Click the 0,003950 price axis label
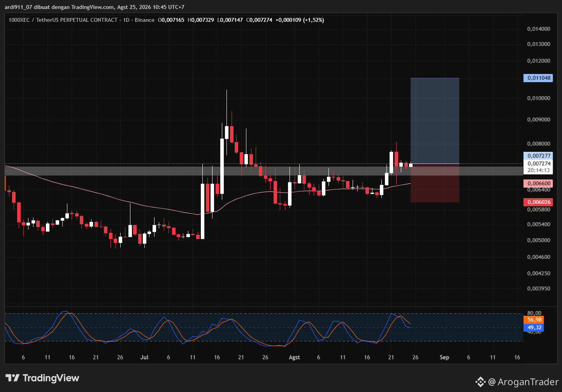The width and height of the screenshot is (562, 392). click(x=539, y=288)
